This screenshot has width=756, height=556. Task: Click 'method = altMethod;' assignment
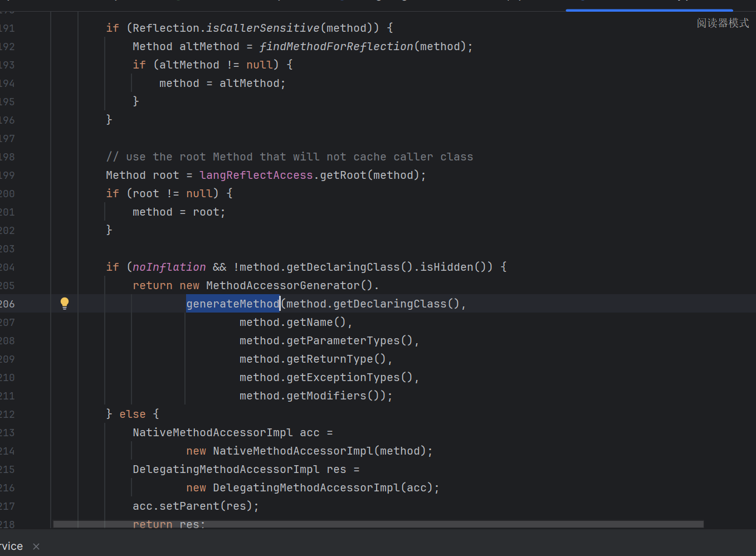(222, 83)
